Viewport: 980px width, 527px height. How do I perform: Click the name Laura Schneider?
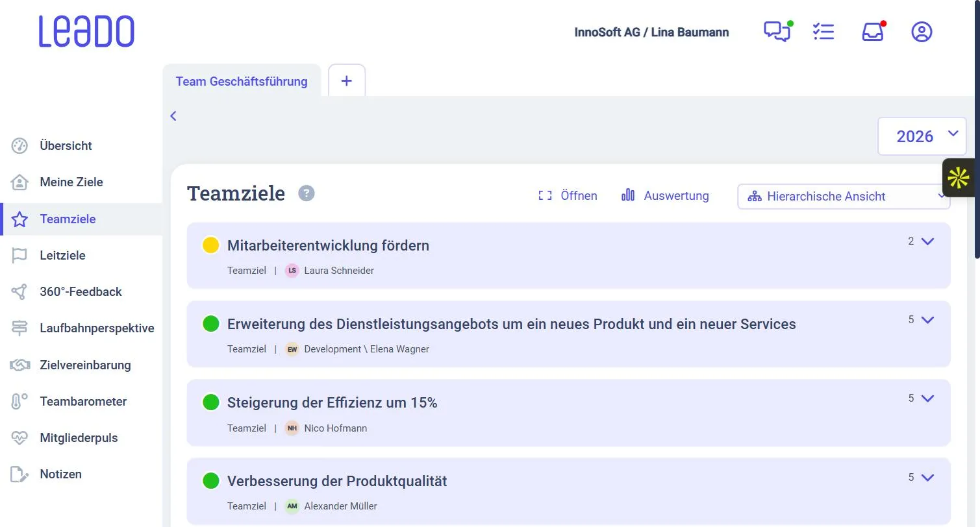[339, 270]
